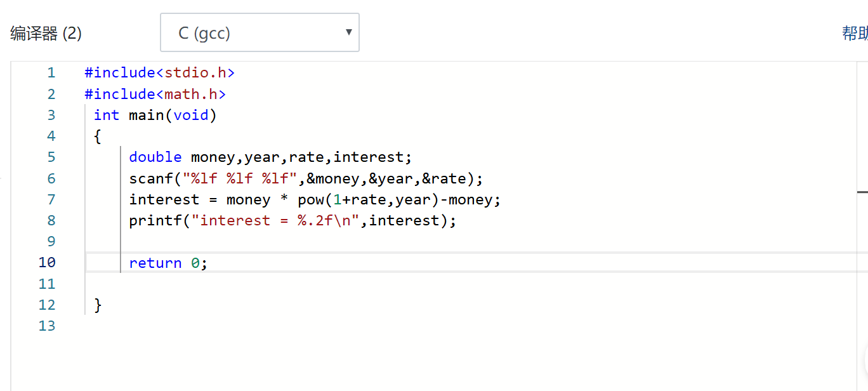The width and height of the screenshot is (868, 391).
Task: Click the printf statement
Action: 292,221
